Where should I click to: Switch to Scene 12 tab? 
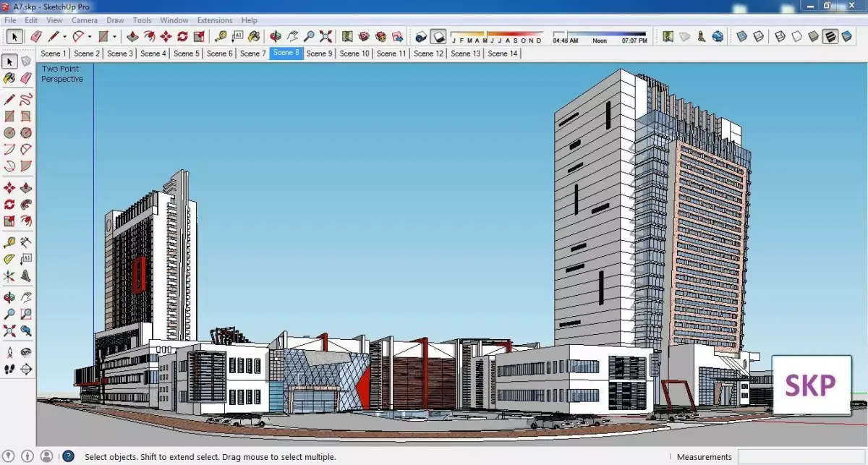tap(429, 54)
